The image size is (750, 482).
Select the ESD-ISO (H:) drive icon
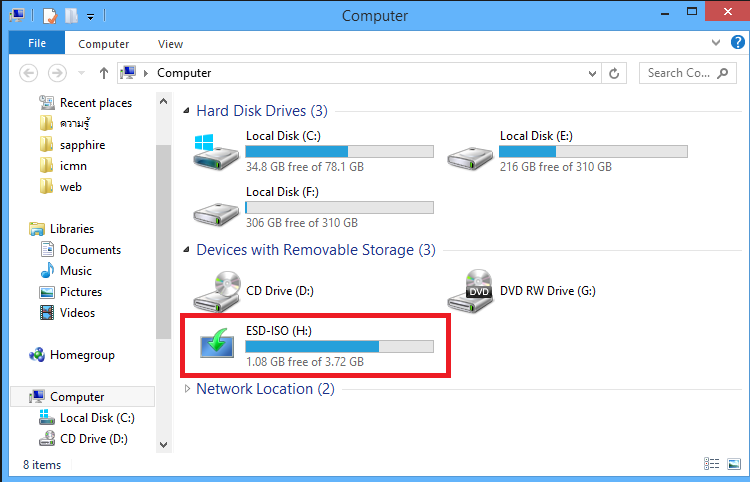coord(217,343)
